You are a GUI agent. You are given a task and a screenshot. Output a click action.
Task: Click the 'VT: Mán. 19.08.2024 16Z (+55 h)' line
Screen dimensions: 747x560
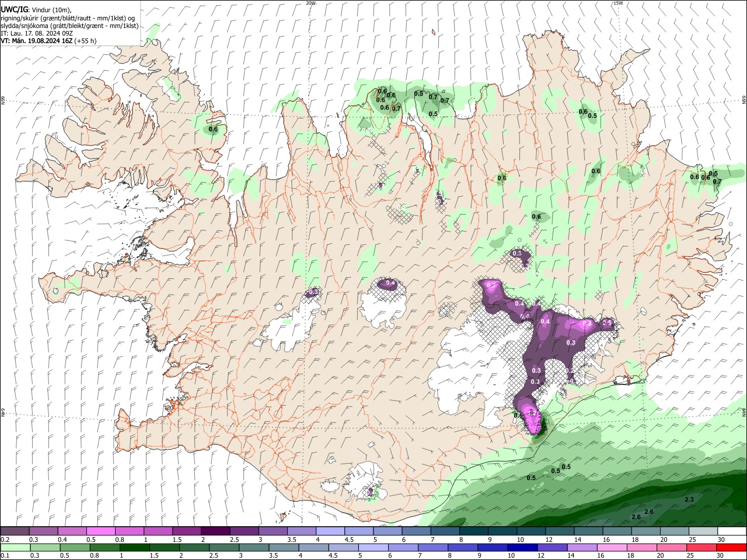pos(48,41)
